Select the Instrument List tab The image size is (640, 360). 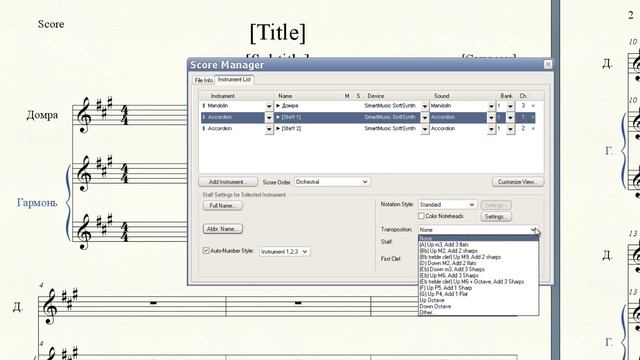(234, 80)
